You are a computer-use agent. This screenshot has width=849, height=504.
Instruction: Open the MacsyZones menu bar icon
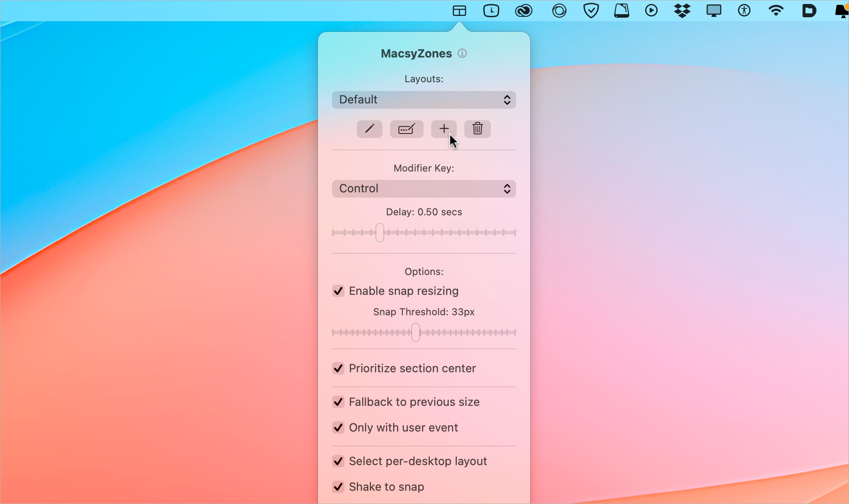click(x=459, y=11)
